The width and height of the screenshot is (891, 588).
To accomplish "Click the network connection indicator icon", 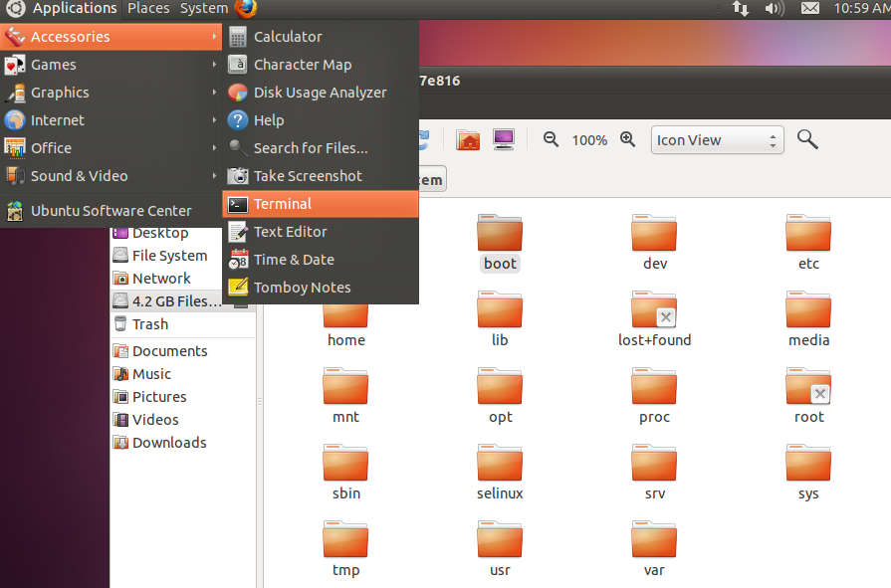I will (741, 9).
